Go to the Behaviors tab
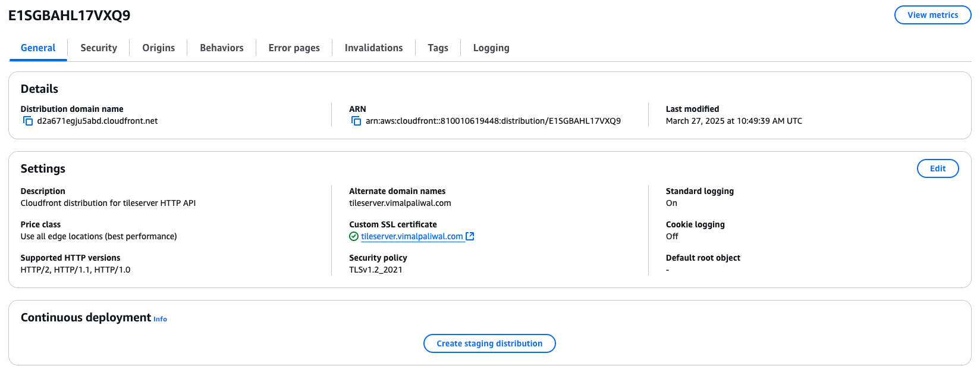The height and width of the screenshot is (369, 980). tap(222, 48)
